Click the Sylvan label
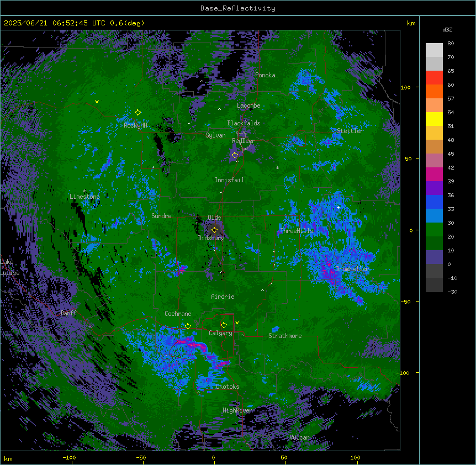The height and width of the screenshot is (465, 476). click(215, 135)
